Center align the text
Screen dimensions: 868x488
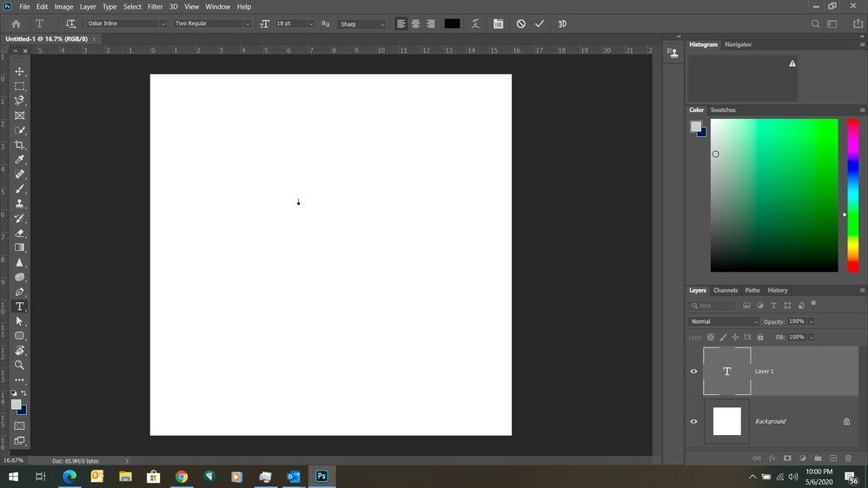tap(415, 23)
